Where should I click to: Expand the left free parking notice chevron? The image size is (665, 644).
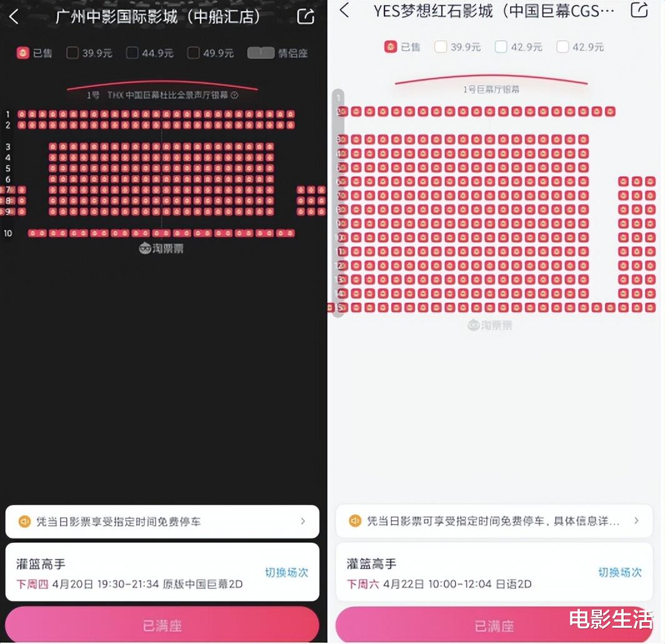coord(302,521)
